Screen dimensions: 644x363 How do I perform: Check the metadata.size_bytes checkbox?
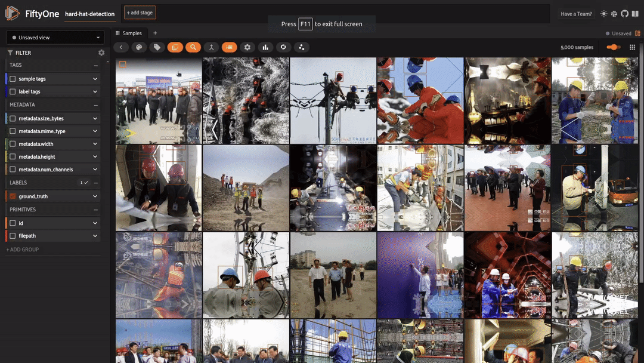[x=13, y=118]
